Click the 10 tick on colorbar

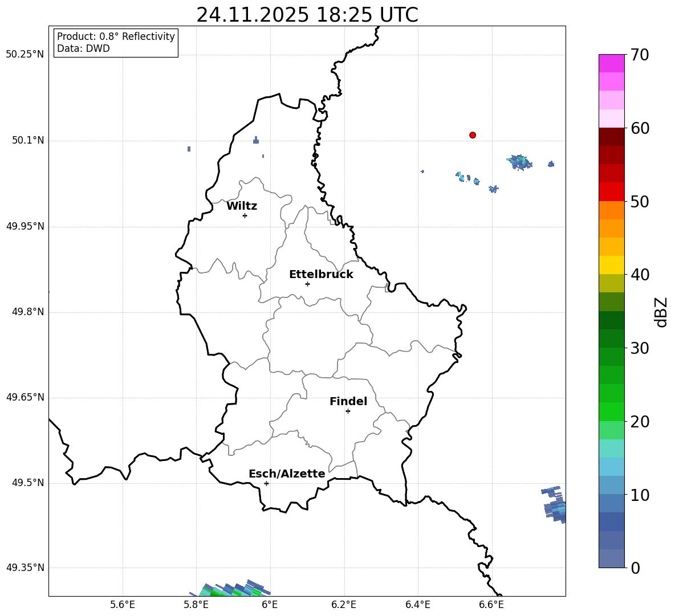[x=639, y=495]
